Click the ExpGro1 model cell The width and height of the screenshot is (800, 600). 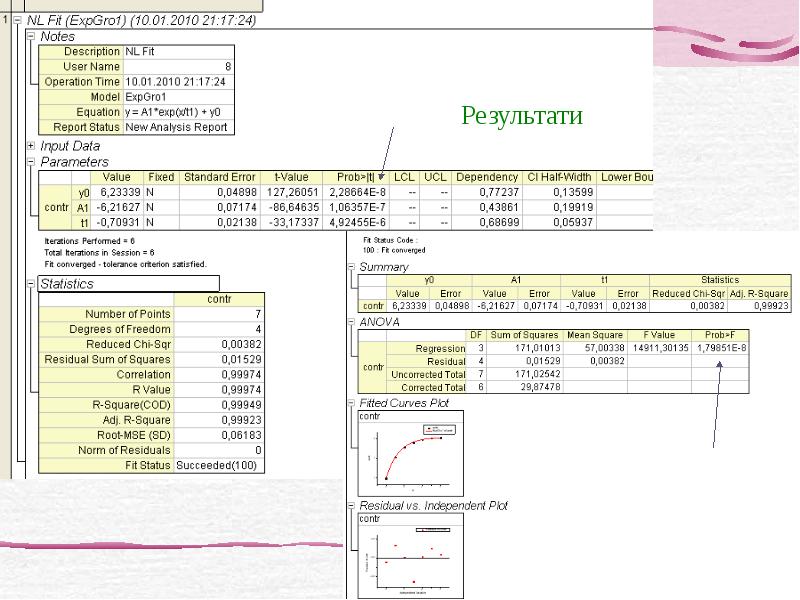pos(178,97)
